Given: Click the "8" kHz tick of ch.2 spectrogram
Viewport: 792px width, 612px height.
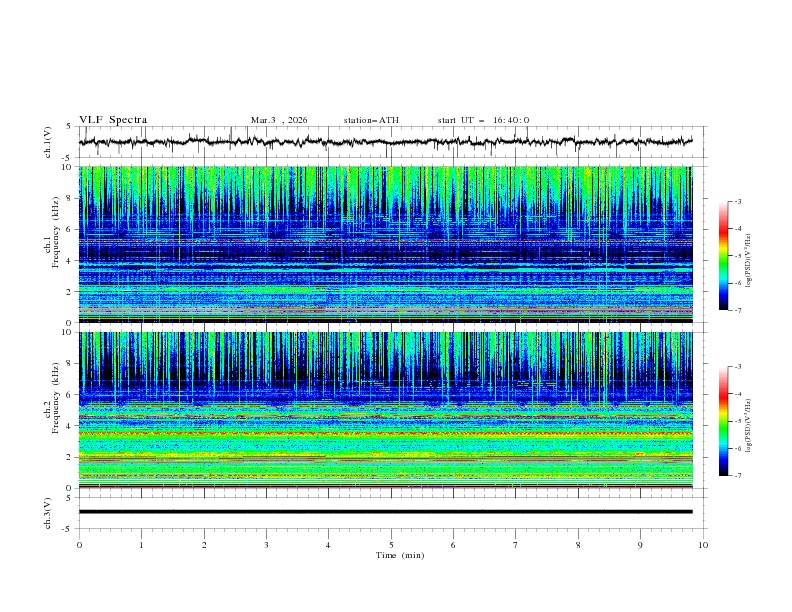Looking at the screenshot, I should pyautogui.click(x=71, y=364).
